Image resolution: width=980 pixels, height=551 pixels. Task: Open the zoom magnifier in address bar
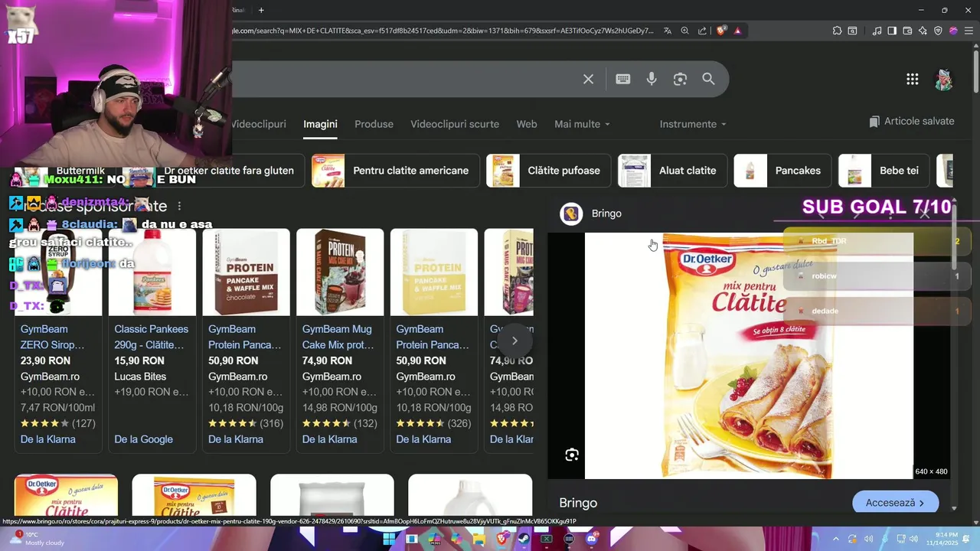(684, 31)
